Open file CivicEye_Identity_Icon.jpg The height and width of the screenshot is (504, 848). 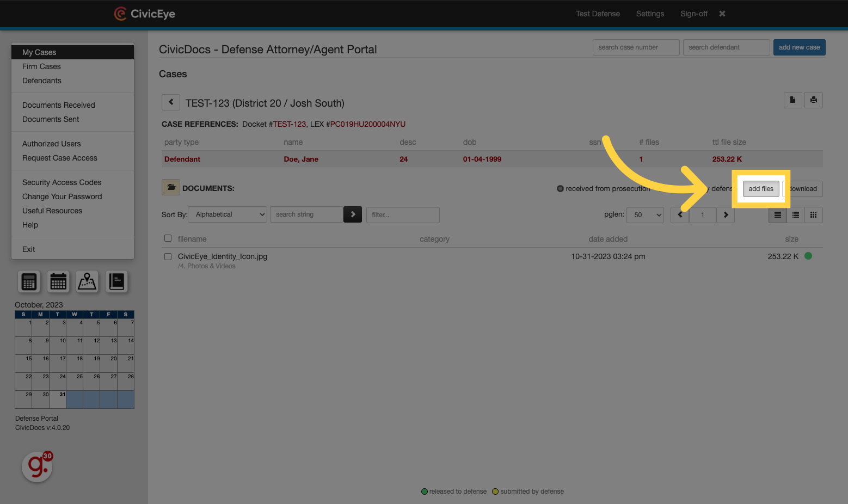click(223, 256)
